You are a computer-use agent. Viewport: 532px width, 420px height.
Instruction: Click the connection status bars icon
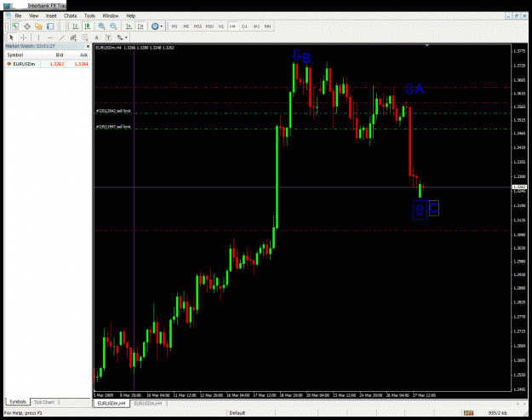tap(468, 413)
